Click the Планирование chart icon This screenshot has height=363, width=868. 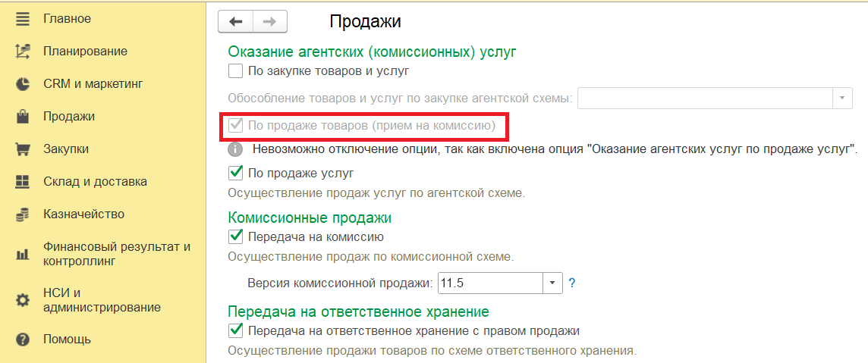tap(23, 52)
